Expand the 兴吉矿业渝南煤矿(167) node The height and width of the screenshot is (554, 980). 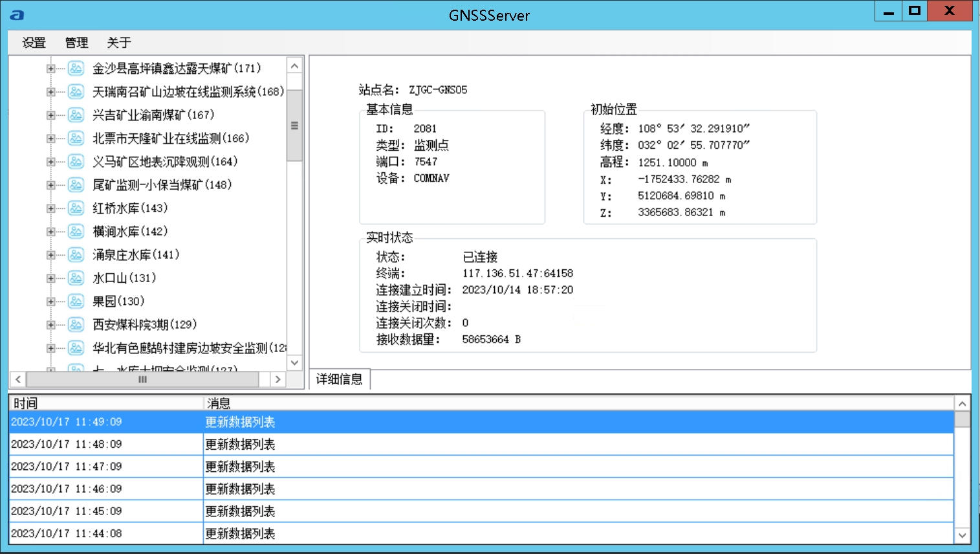50,115
